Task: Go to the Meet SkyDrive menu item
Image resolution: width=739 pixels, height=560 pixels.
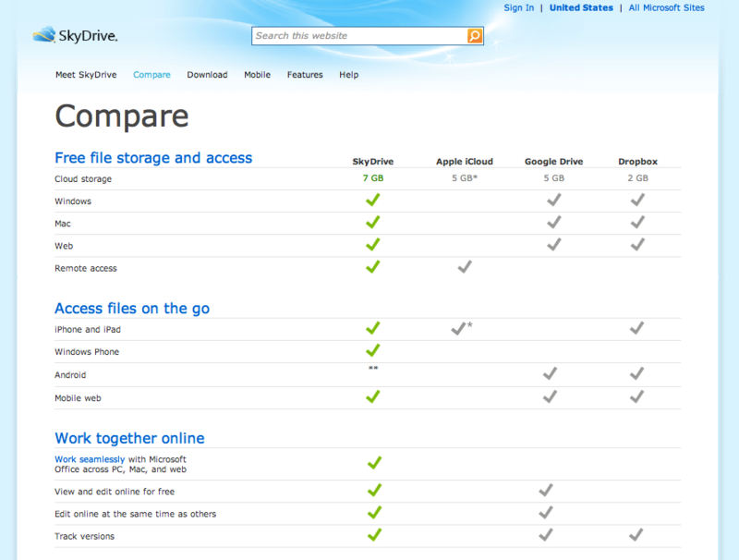Action: [x=86, y=75]
